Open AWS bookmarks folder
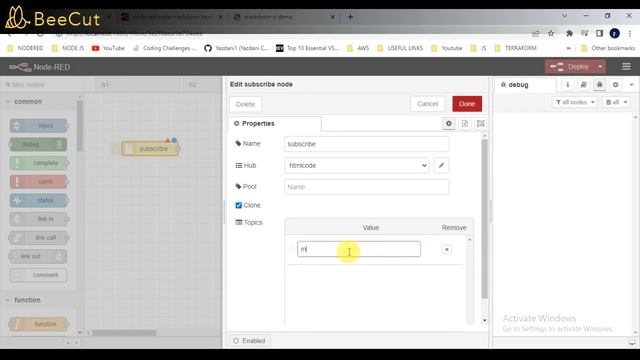640x360 pixels. (358, 48)
